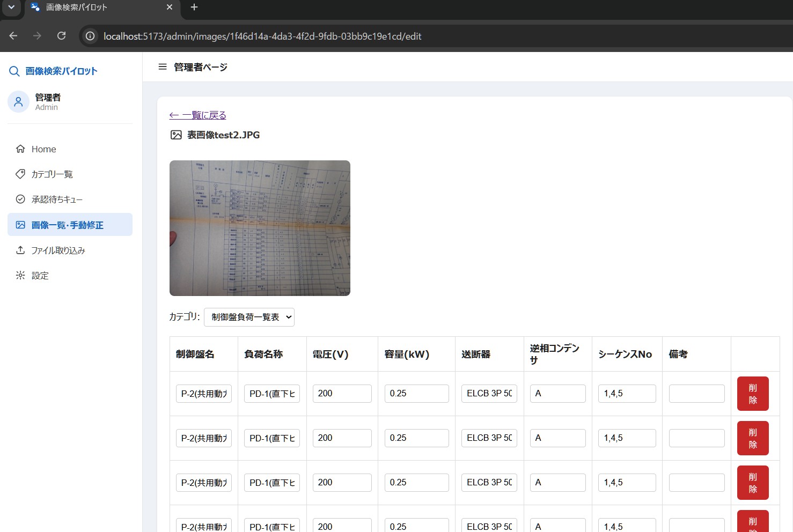Delete the third table row with 削除

pyautogui.click(x=753, y=483)
